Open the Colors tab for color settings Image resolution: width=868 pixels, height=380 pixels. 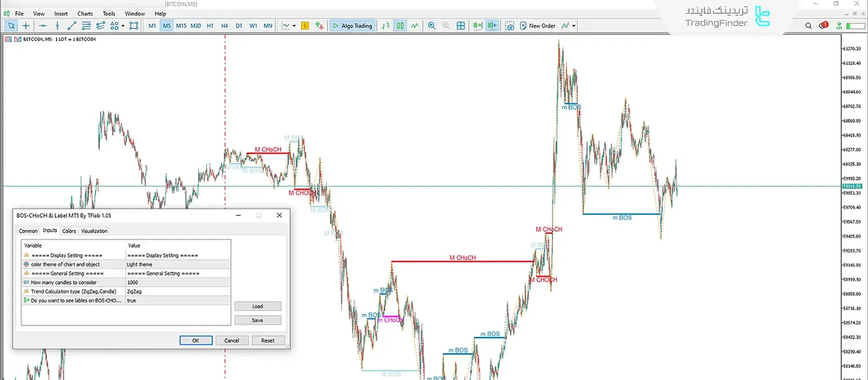pos(69,231)
